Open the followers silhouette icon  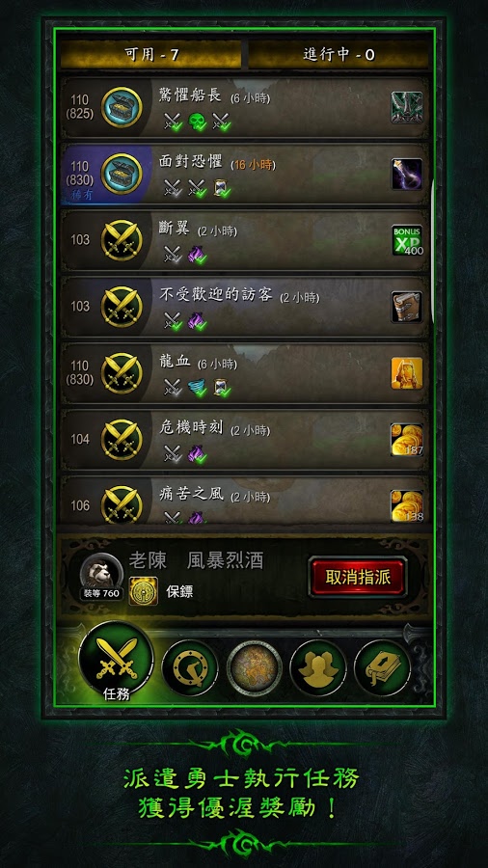point(318,668)
